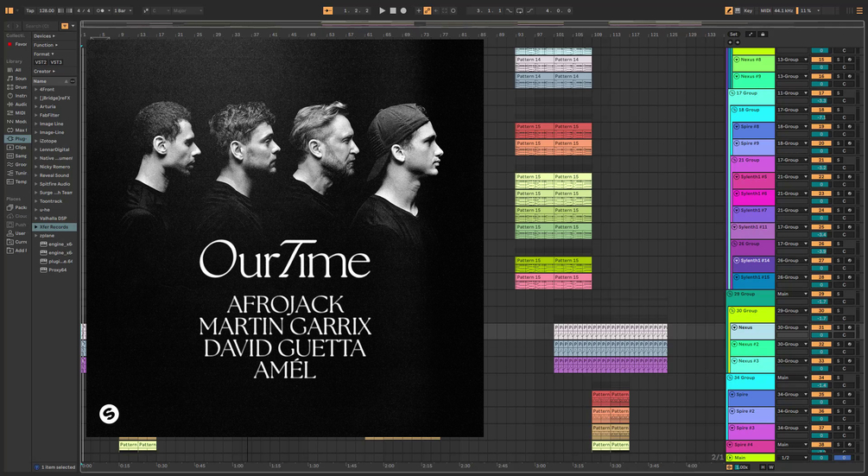
Task: Click the Arrangement Record button
Action: pos(403,10)
